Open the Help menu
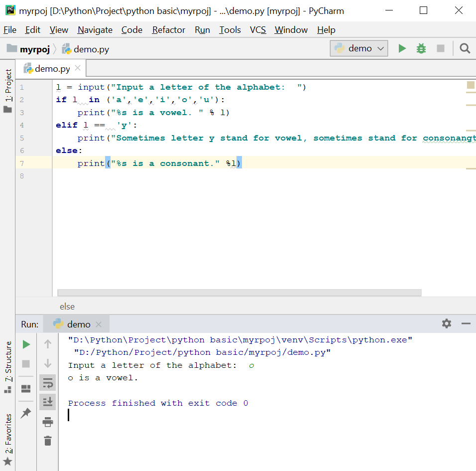Screen dimensions: 476x471 click(326, 30)
